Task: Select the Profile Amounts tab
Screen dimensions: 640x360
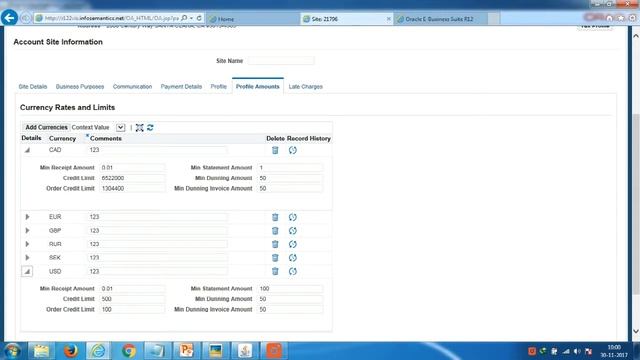Action: [258, 87]
